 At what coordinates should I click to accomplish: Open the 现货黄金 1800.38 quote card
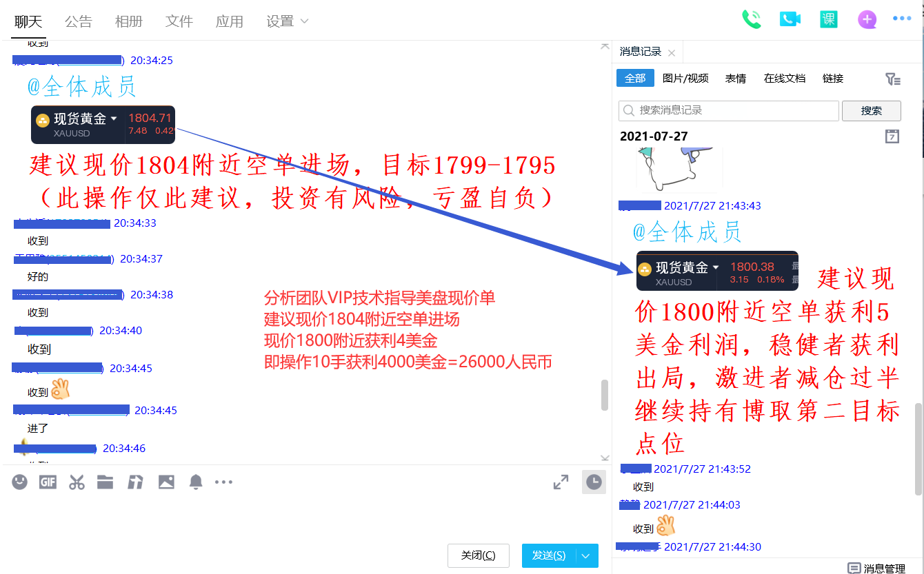717,270
